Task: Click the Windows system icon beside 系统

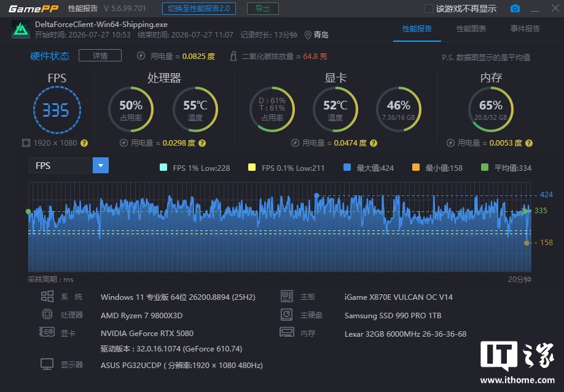Action: (x=47, y=296)
